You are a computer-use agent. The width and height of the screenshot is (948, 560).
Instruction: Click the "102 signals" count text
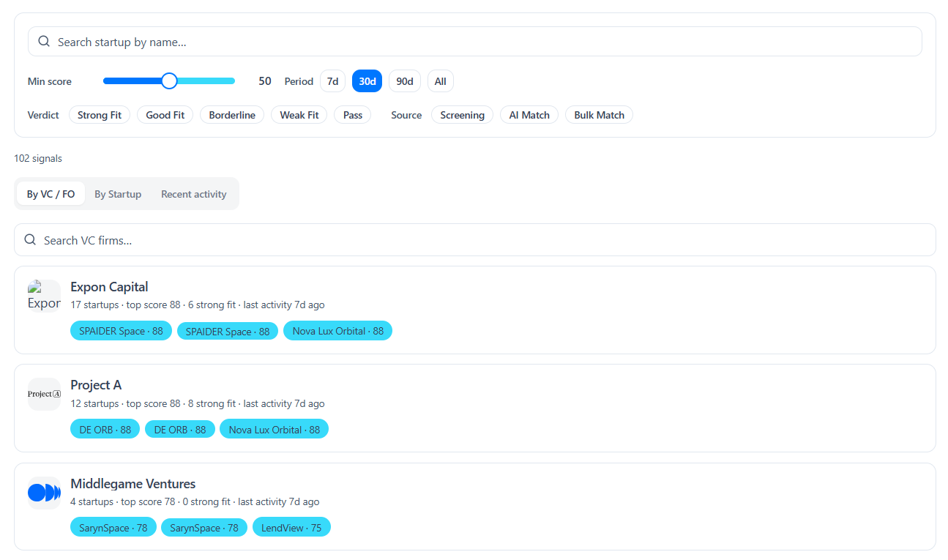coord(38,158)
